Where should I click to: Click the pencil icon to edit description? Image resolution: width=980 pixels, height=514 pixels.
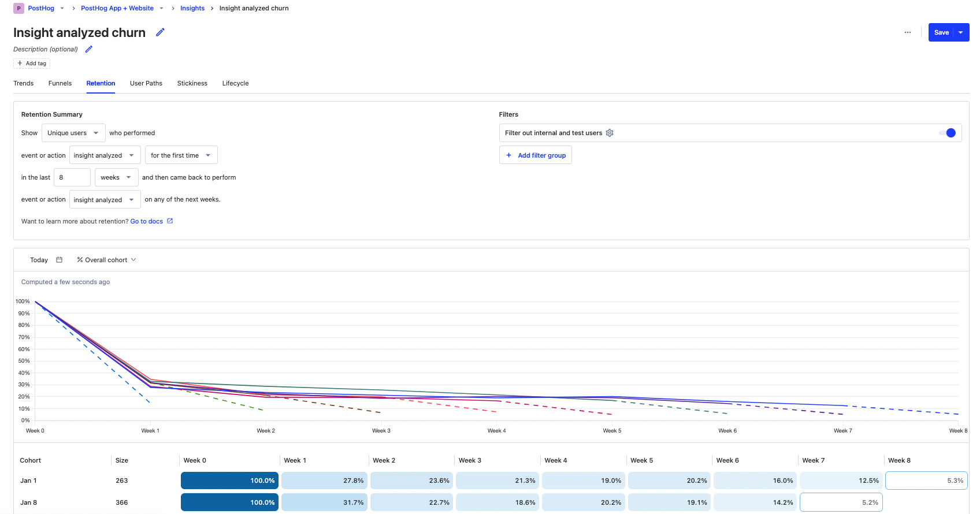89,49
